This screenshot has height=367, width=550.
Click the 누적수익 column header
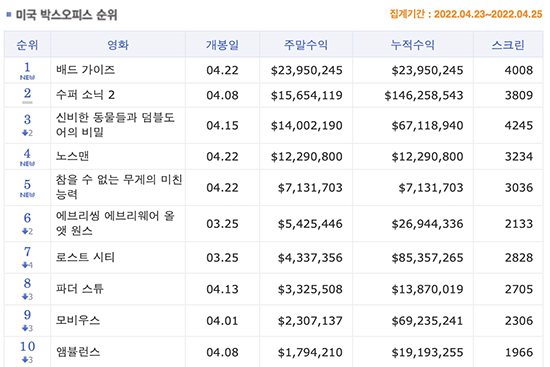[413, 45]
